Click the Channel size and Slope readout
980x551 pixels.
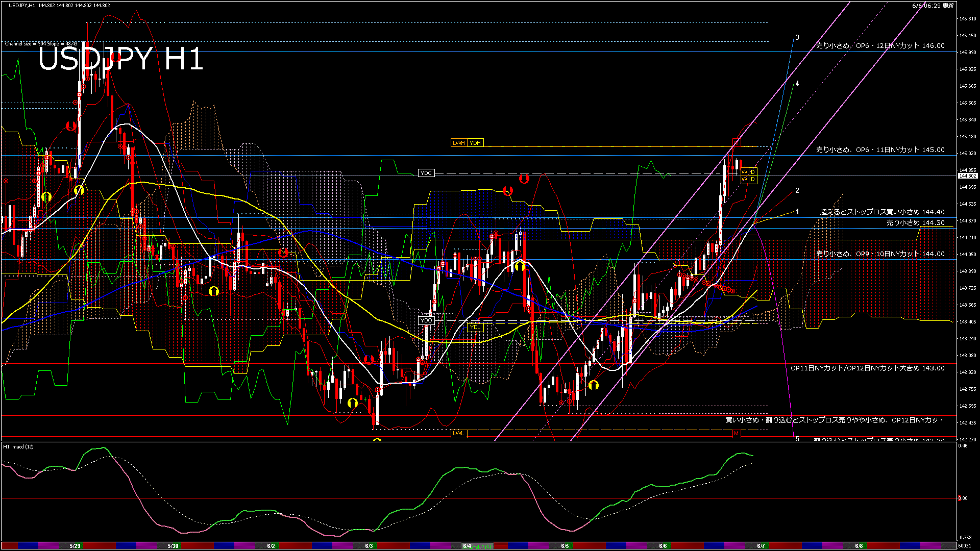(41, 44)
